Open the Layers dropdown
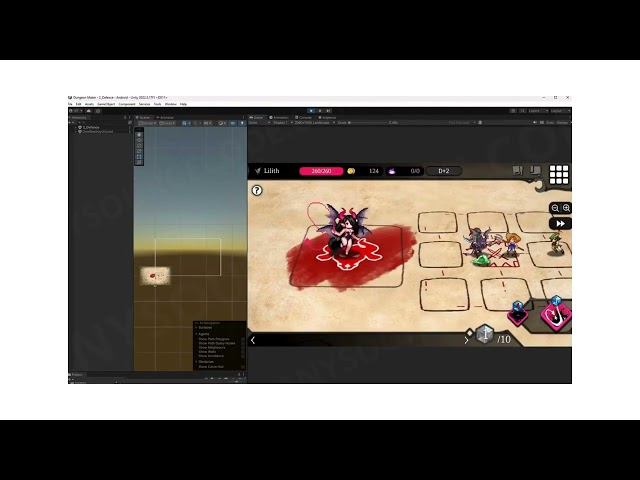Viewport: 640px width, 480px height. [x=538, y=111]
